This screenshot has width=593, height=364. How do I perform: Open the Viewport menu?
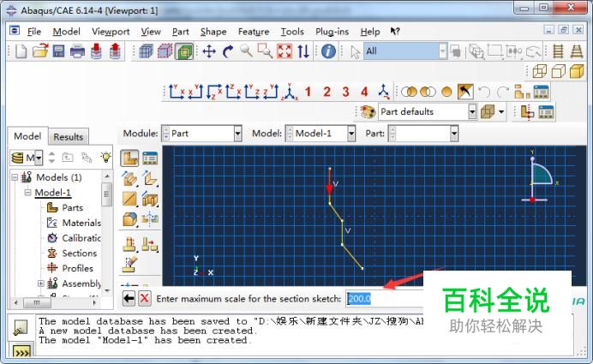pos(111,32)
